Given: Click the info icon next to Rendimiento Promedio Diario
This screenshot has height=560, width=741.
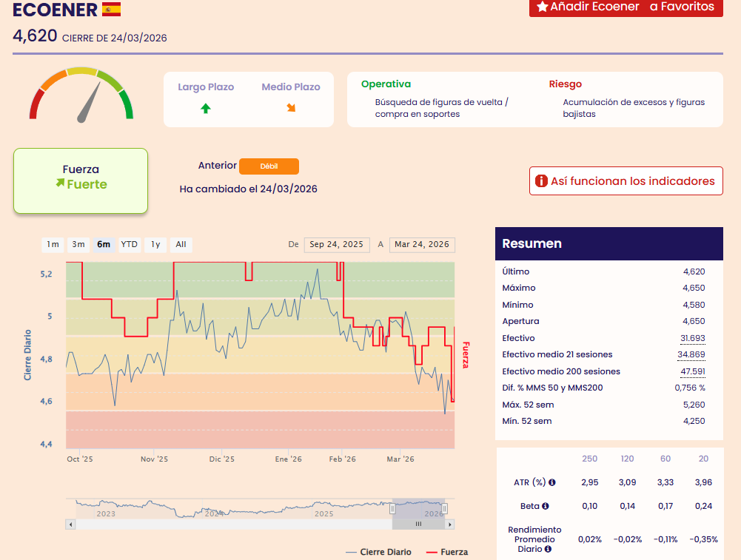Looking at the screenshot, I should coord(548,549).
